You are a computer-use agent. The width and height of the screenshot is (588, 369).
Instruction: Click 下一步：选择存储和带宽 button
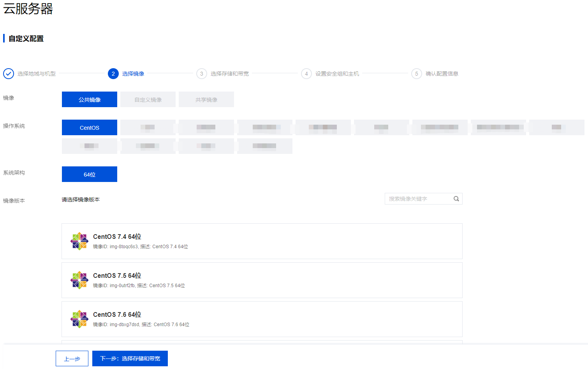click(x=130, y=358)
